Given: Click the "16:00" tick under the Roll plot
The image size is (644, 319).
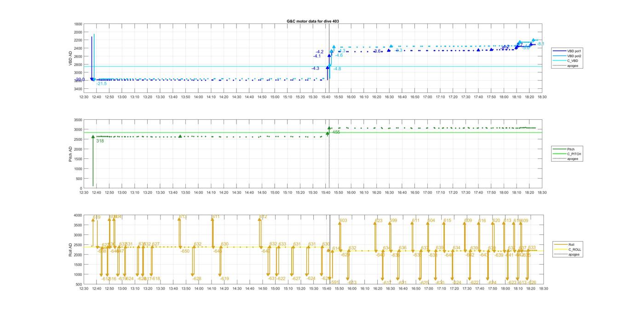Looking at the screenshot, I should pyautogui.click(x=351, y=289).
